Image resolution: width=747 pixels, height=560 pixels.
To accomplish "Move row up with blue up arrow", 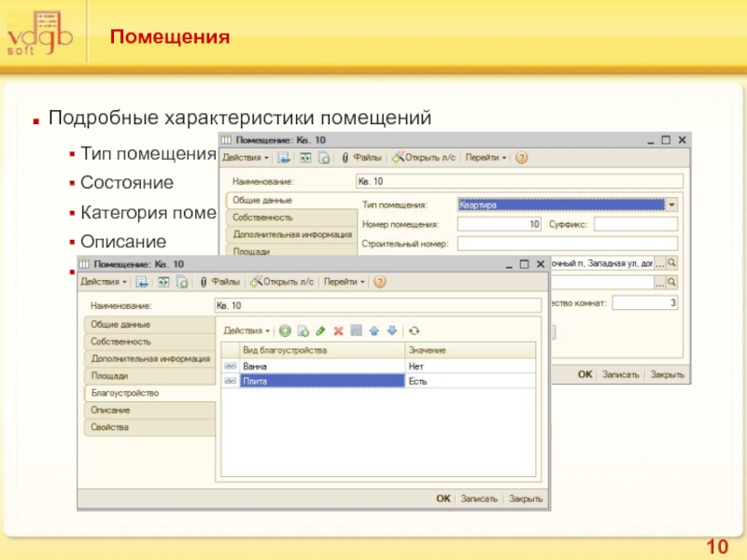I will point(374,330).
